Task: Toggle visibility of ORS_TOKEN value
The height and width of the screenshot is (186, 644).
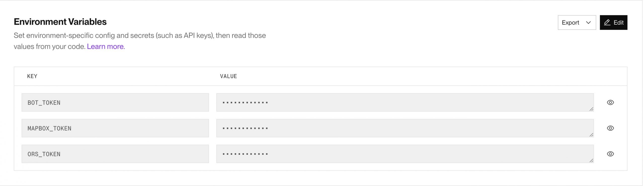Action: click(x=610, y=154)
